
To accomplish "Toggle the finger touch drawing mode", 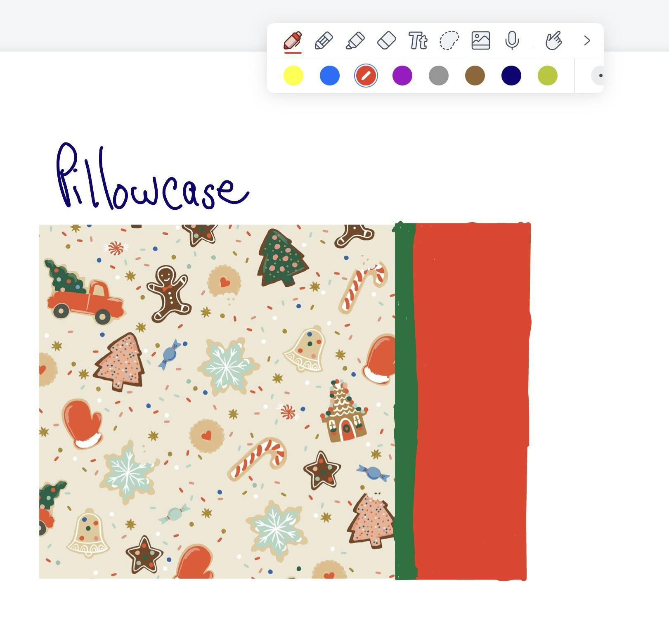I will (x=553, y=40).
